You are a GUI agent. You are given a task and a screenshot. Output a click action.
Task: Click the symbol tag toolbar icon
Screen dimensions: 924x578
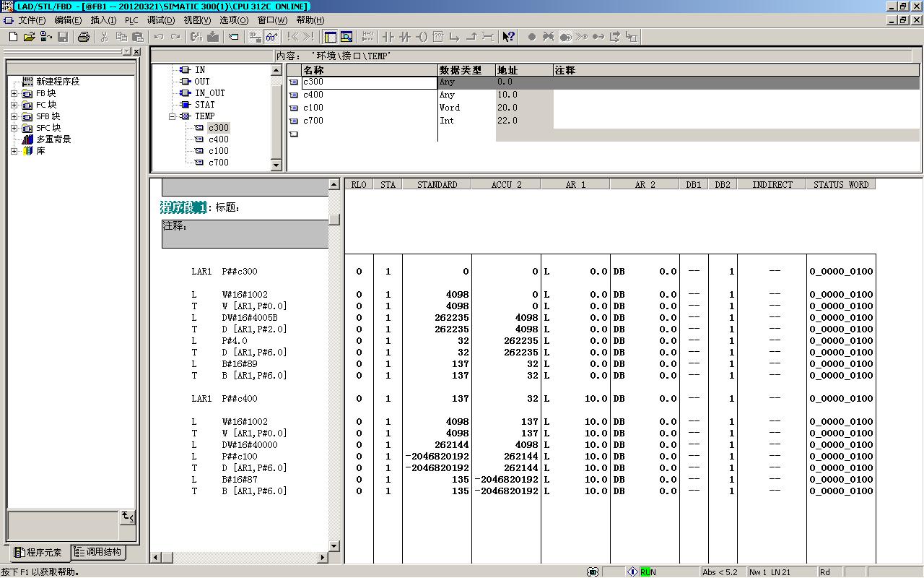click(x=234, y=37)
